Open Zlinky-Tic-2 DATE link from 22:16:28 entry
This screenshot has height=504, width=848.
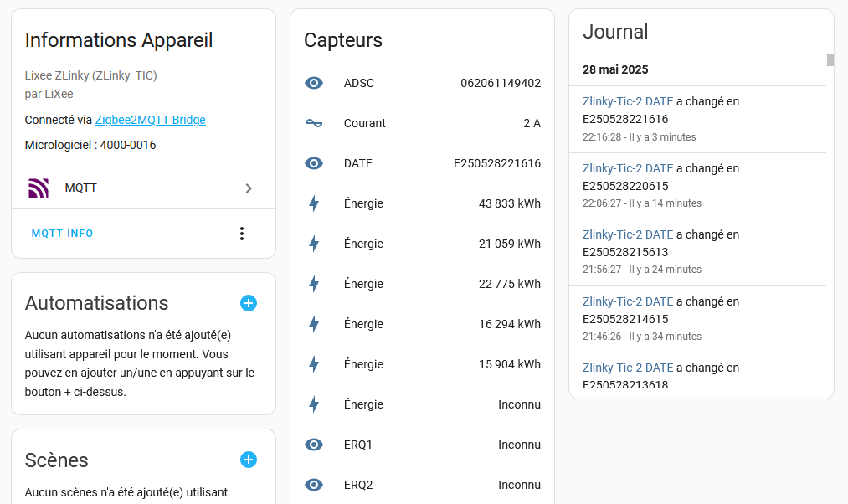pos(628,101)
